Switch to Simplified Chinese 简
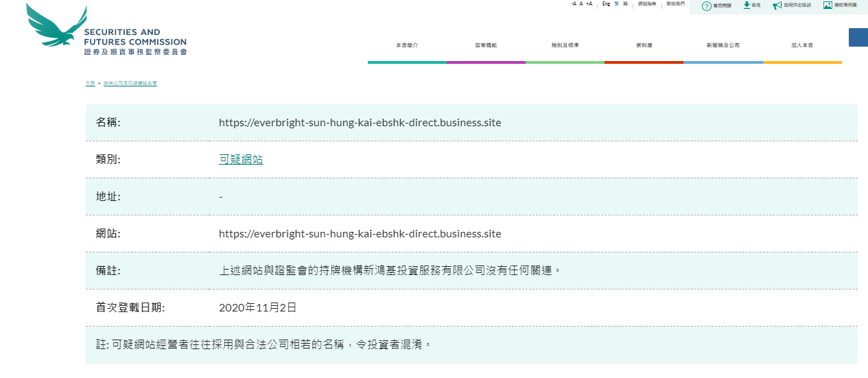The height and width of the screenshot is (378, 868). 625,4
